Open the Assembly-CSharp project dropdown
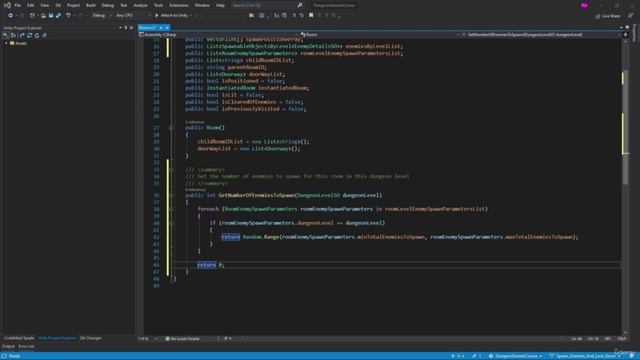Viewport: 640px width, 360px height. pyautogui.click(x=219, y=35)
